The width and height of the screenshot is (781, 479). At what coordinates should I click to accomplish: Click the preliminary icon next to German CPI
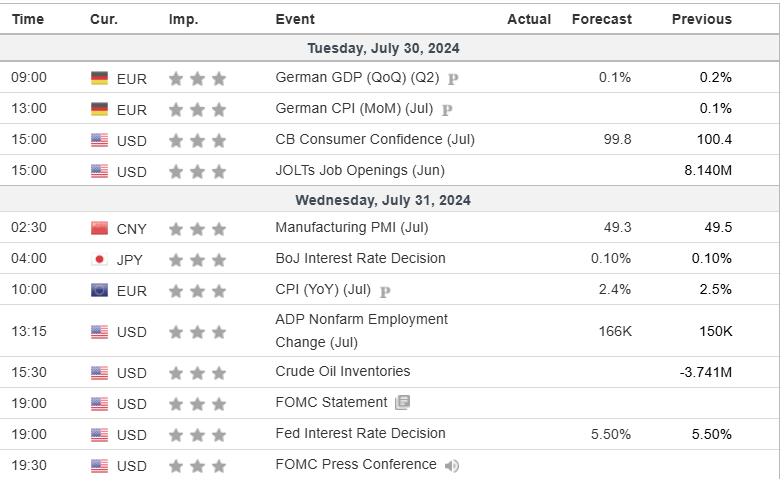(447, 109)
